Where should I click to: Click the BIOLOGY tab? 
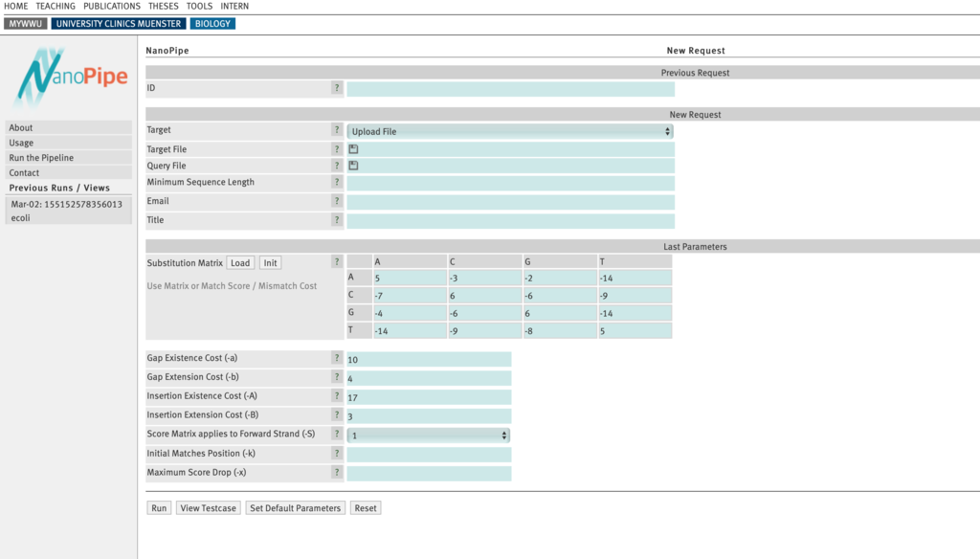[212, 24]
